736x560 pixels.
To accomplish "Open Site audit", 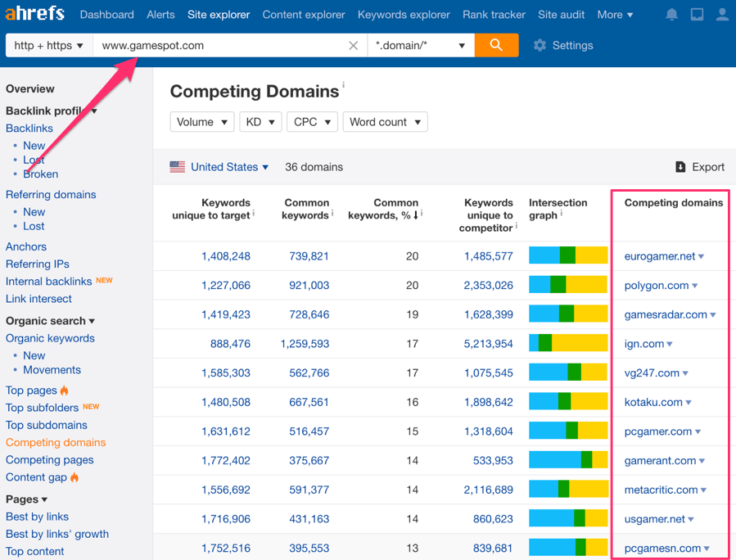I will tap(561, 15).
